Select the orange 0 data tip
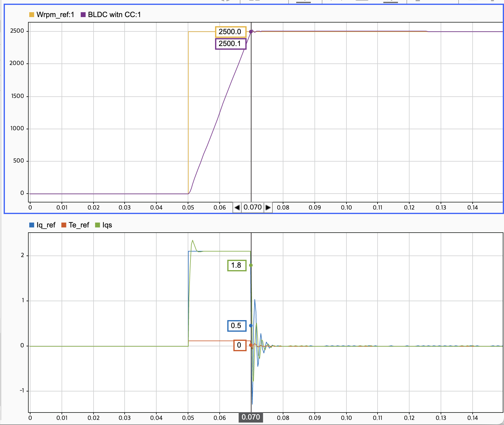Screen dimensions: 504x425 tap(240, 345)
